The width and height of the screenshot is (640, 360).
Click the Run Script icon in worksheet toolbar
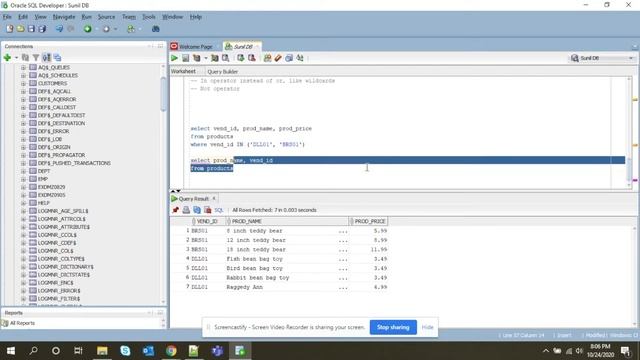tap(186, 58)
